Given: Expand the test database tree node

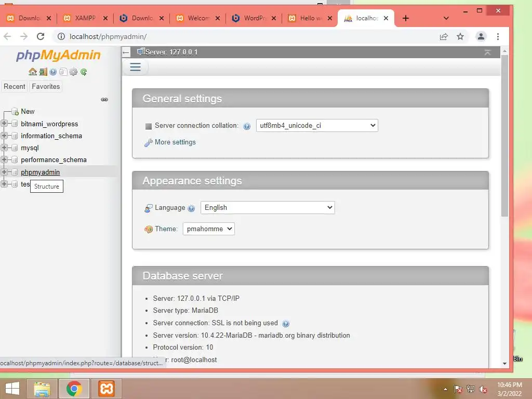Looking at the screenshot, I should [4, 184].
